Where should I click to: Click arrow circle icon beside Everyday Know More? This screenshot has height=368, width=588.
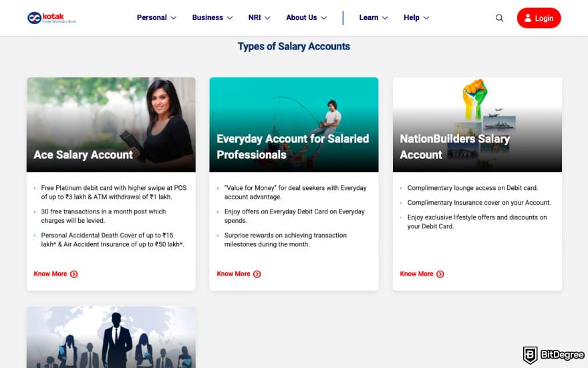(257, 274)
